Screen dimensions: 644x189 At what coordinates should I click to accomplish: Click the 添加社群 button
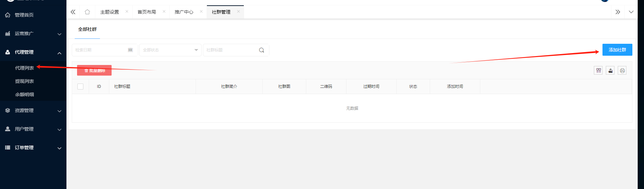tap(617, 50)
